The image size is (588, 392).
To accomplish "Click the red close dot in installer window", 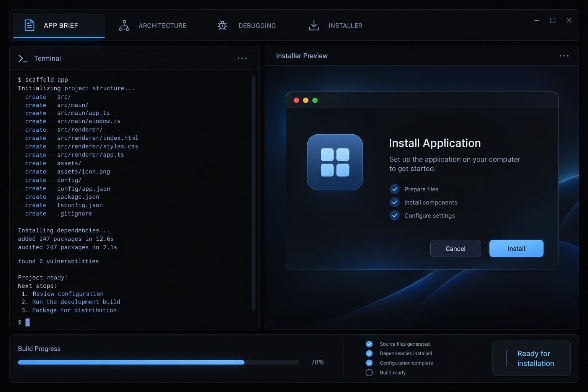I will 296,100.
